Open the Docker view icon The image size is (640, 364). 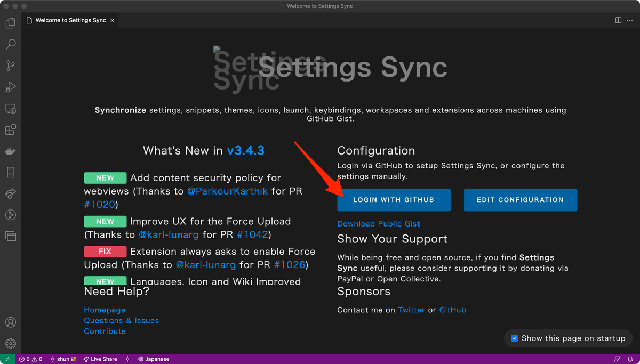pos(10,151)
